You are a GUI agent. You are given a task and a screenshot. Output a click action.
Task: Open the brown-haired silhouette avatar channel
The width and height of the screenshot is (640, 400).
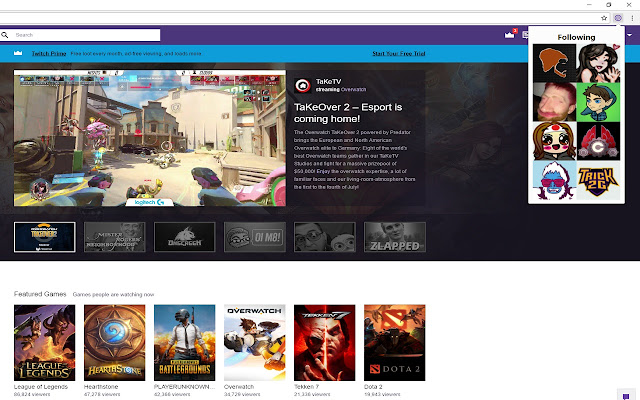click(x=554, y=63)
